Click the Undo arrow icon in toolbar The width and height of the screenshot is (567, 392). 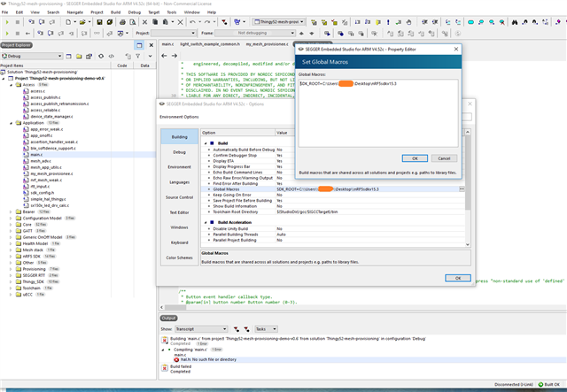tap(192, 22)
